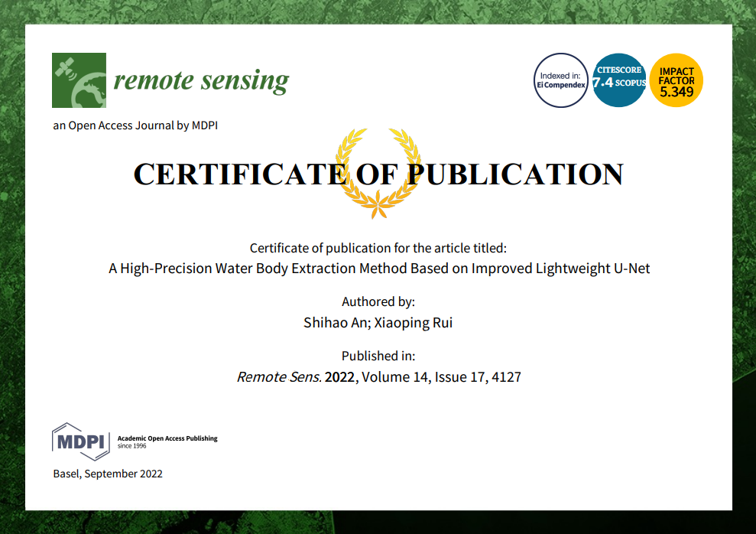Click 'Academic Open Access Publishing' tagline
756x534 pixels.
[x=167, y=439]
